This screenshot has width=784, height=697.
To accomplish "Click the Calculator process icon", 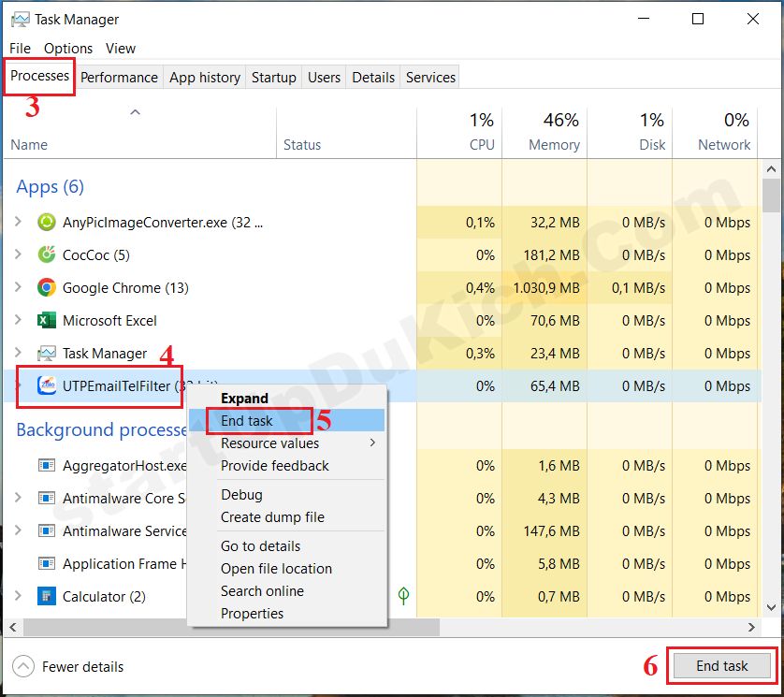I will [x=47, y=597].
